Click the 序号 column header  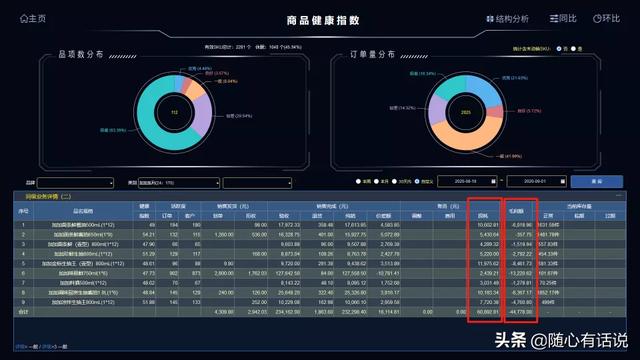click(x=24, y=211)
